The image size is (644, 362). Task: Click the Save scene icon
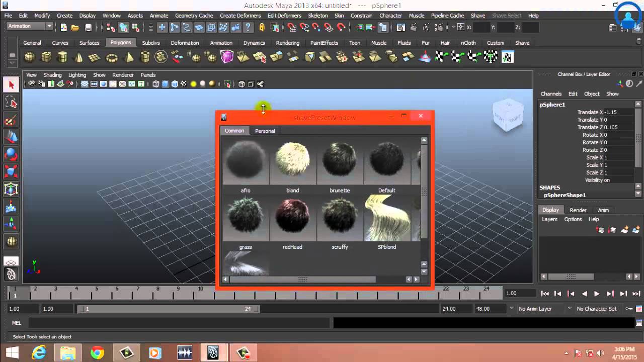click(x=88, y=27)
